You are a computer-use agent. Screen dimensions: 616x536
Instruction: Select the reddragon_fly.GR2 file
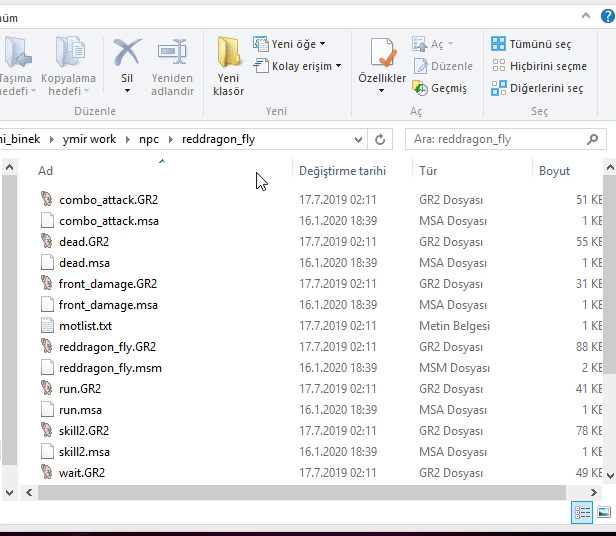[x=107, y=347]
